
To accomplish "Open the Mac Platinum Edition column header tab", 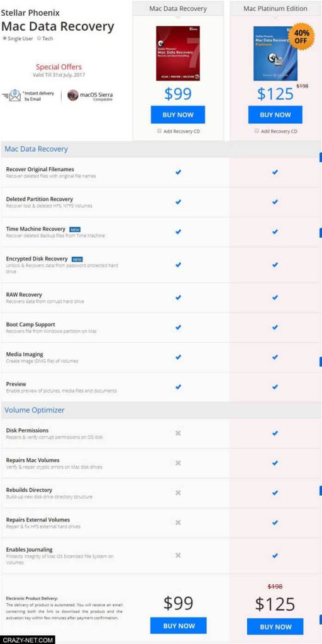I will [275, 8].
